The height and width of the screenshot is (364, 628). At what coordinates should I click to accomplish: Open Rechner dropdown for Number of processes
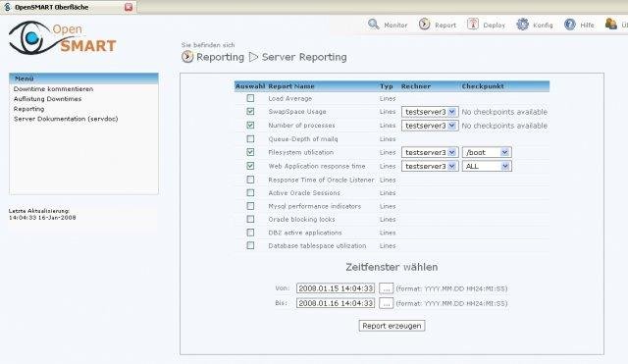tap(430, 126)
